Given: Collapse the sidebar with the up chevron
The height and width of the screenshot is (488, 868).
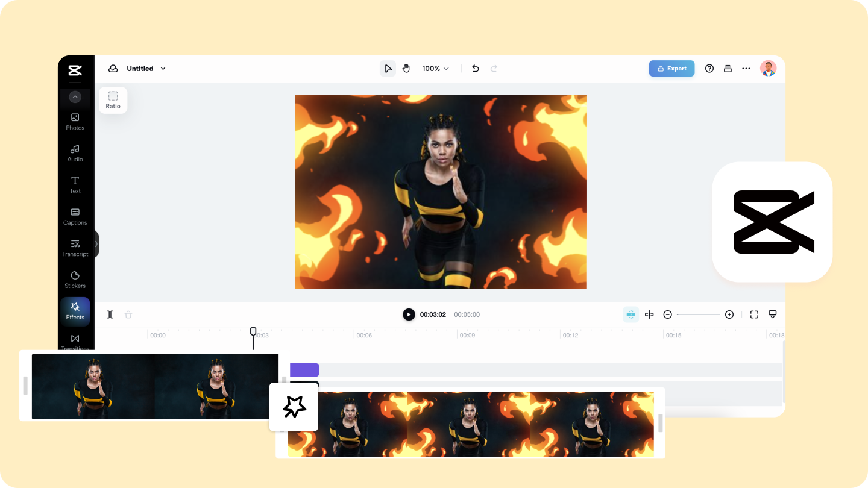Looking at the screenshot, I should 75,96.
